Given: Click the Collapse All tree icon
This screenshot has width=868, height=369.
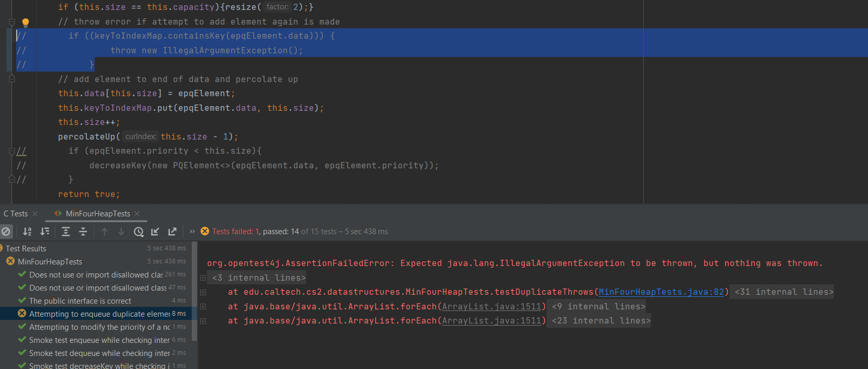Looking at the screenshot, I should point(83,232).
